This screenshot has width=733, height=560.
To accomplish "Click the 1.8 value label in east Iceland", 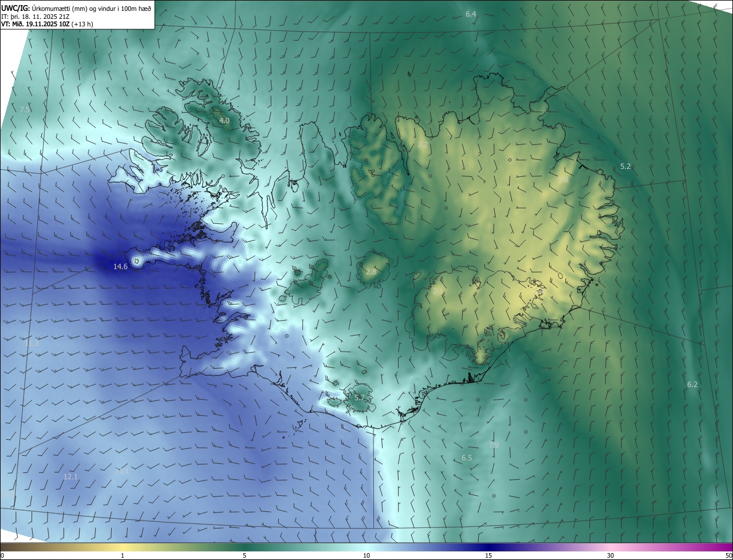I will (563, 180).
